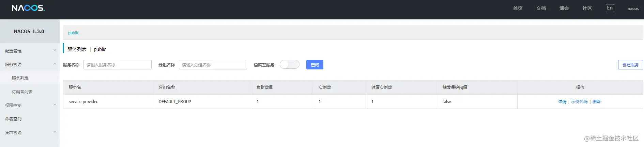Click the service-provider table cell
The height and width of the screenshot is (147, 644).
point(108,102)
